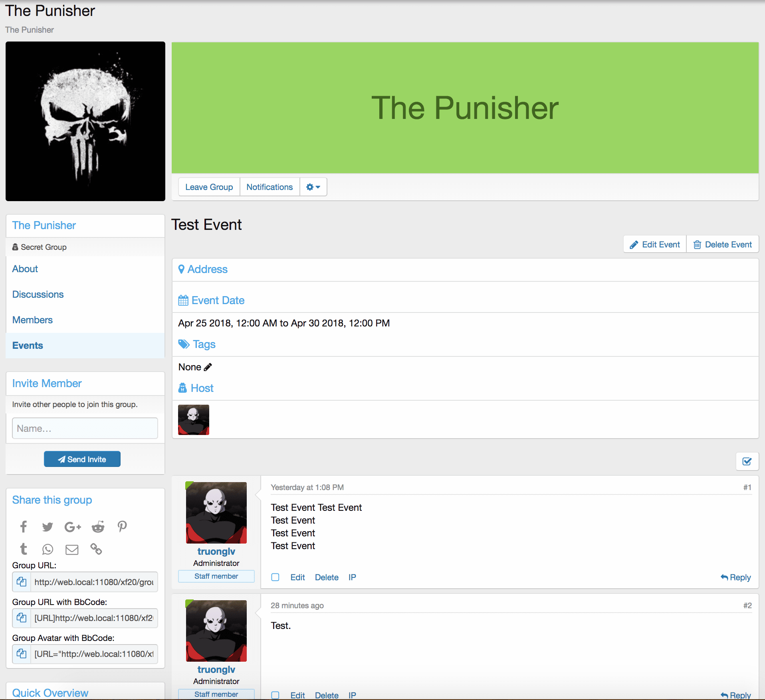Viewport: 765px width, 700px height.
Task: Open the Notifications options
Action: coord(270,187)
